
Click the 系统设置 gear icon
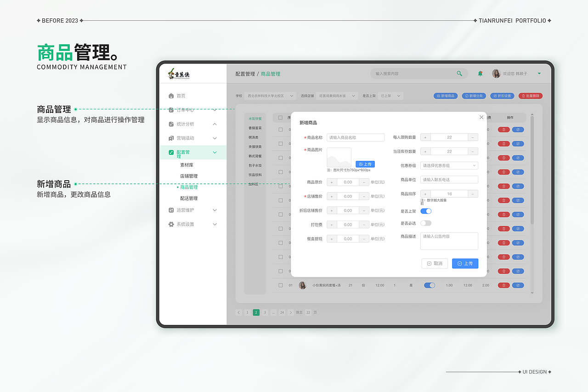171,224
